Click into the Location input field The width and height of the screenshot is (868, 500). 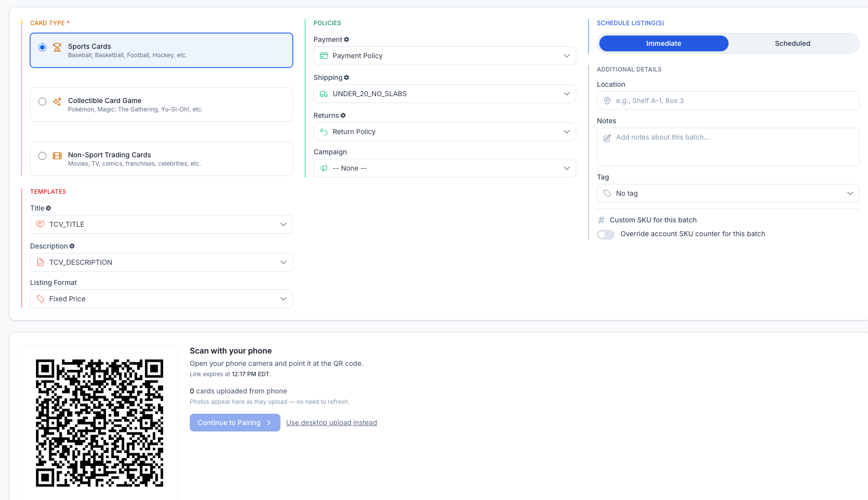point(728,101)
